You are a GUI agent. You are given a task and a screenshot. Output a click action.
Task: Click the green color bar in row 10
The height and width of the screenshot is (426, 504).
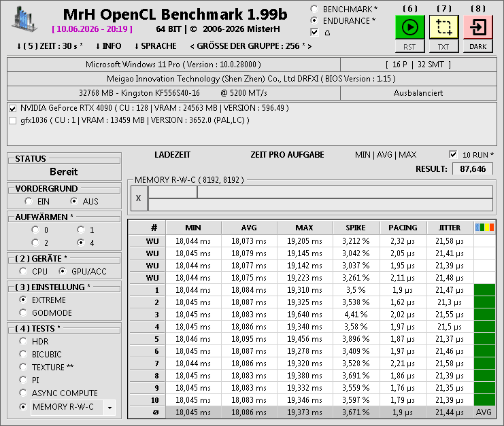click(484, 400)
